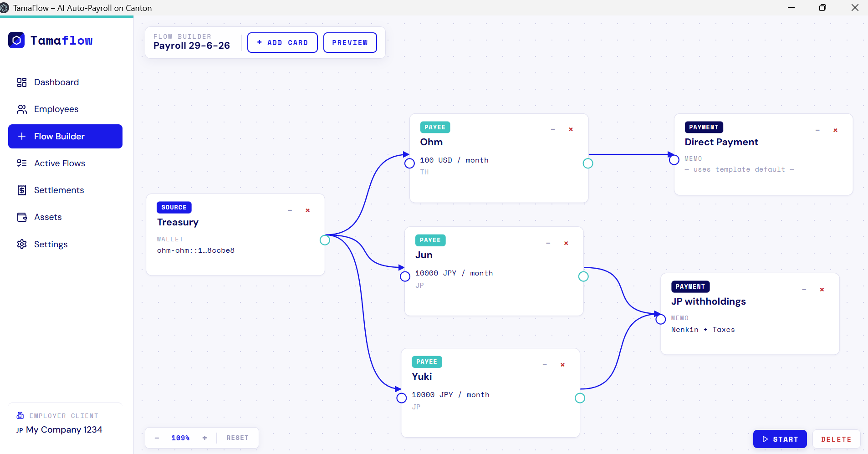Go to Active Flows
This screenshot has height=454, width=868.
[65, 163]
